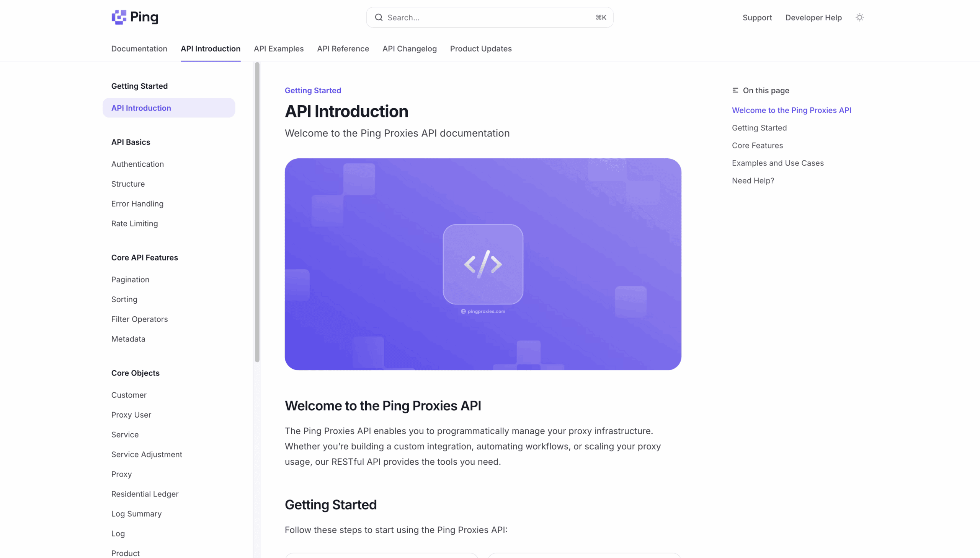The image size is (980, 558).
Task: Select Authentication in the sidebar
Action: (137, 164)
